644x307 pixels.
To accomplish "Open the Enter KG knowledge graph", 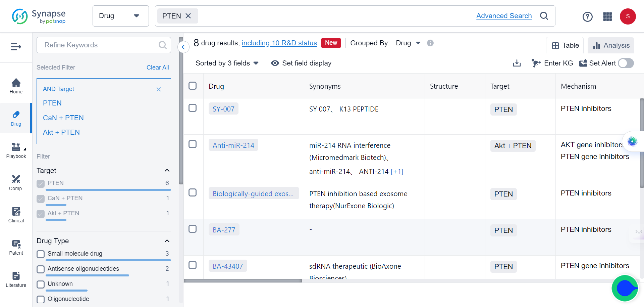I will 552,63.
